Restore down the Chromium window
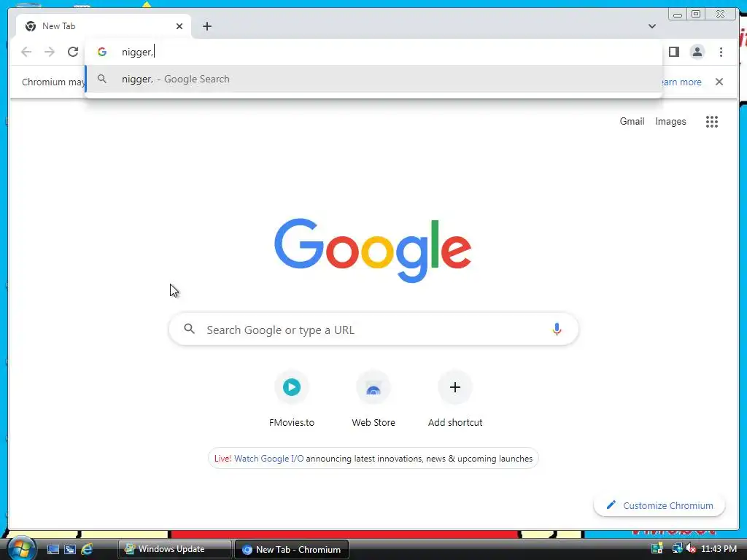The image size is (747, 560). coord(695,15)
